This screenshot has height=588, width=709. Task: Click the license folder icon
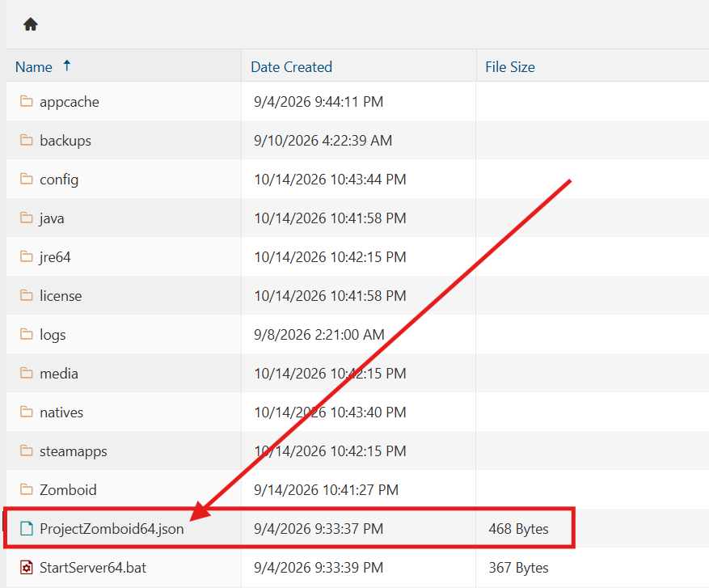tap(26, 296)
